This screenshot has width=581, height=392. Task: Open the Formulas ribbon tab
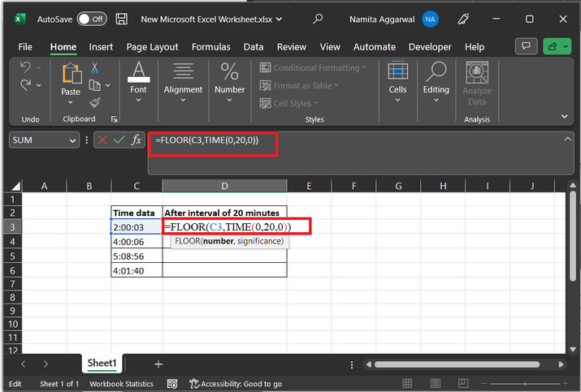(213, 47)
